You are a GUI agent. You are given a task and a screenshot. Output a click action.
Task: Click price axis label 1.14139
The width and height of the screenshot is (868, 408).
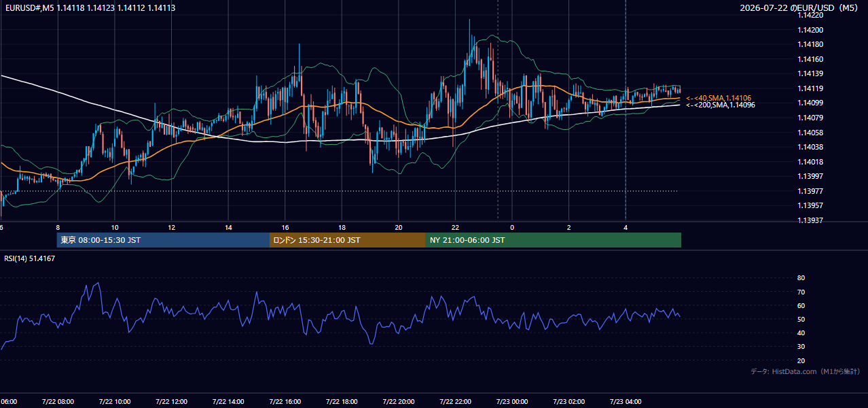tap(810, 73)
